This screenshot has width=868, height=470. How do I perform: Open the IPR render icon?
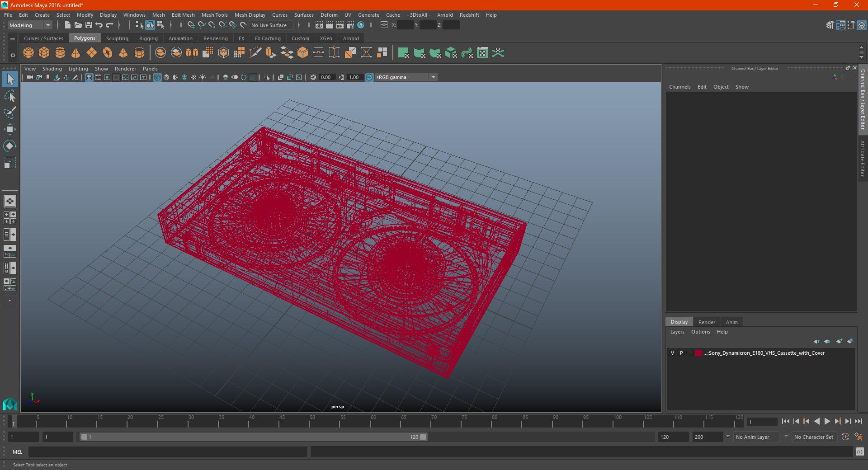pyautogui.click(x=340, y=25)
